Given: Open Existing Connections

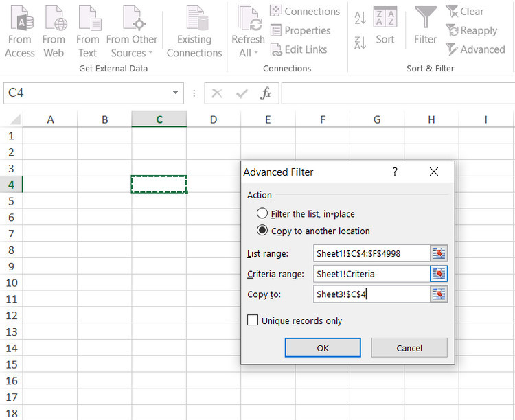Looking at the screenshot, I should pyautogui.click(x=194, y=32).
